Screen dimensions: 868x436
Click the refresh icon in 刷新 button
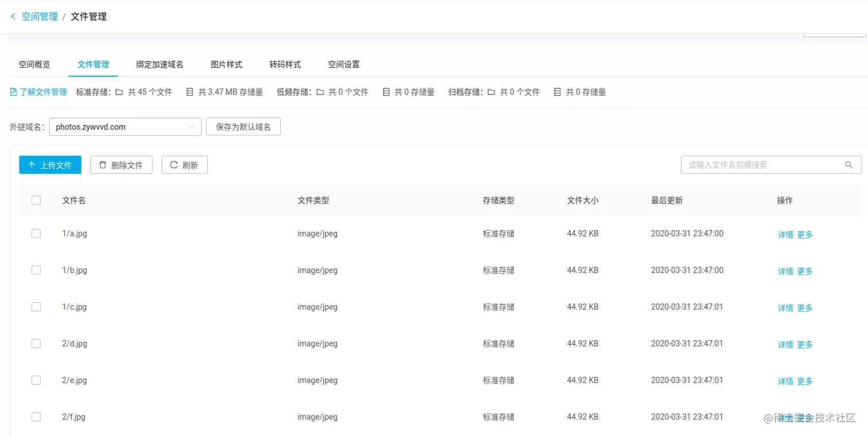click(173, 165)
